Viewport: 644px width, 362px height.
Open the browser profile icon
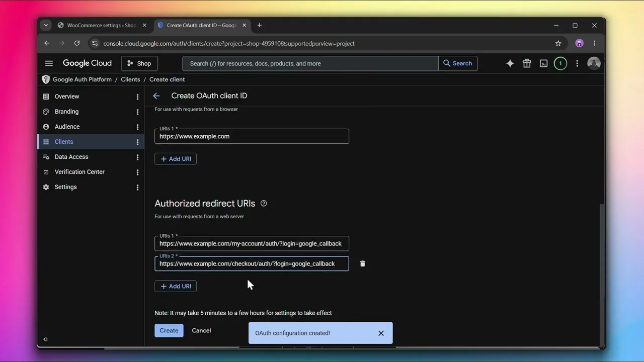tap(580, 43)
